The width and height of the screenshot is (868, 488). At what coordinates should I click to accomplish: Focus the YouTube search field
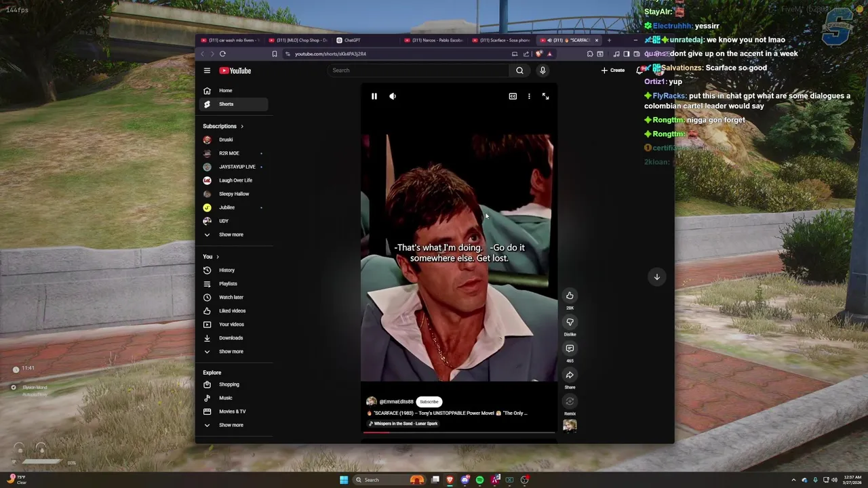point(418,70)
